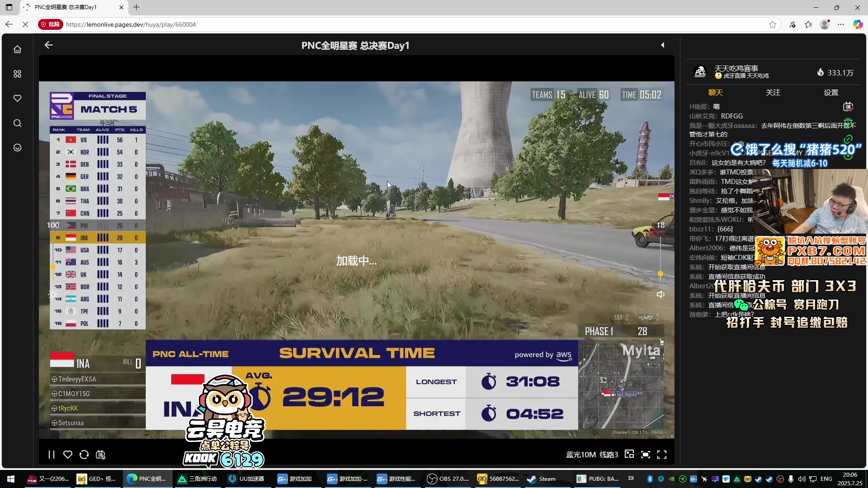
Task: Open the home page from the sidebar
Action: [17, 49]
